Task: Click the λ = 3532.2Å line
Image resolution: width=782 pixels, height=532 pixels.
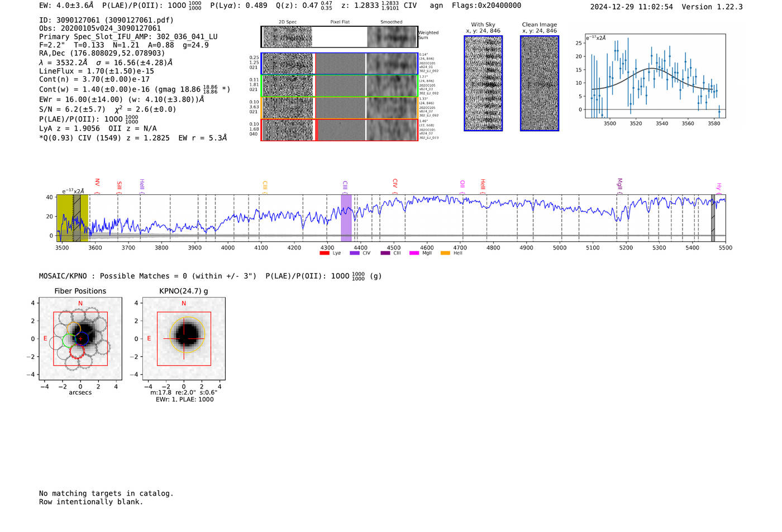Action: click(106, 63)
